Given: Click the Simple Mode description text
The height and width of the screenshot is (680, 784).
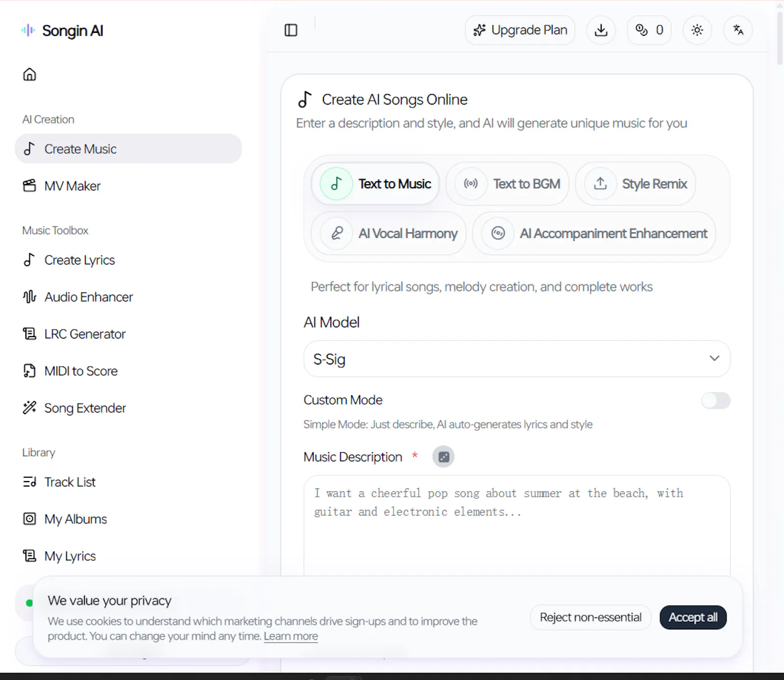Looking at the screenshot, I should point(448,424).
